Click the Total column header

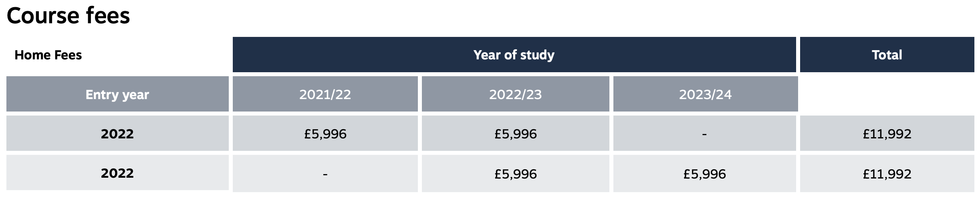[887, 55]
